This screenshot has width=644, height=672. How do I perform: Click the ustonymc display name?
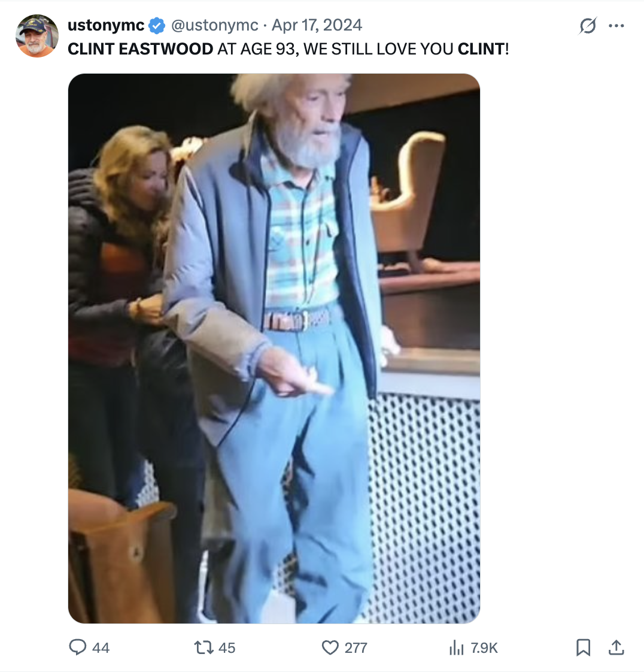[106, 25]
